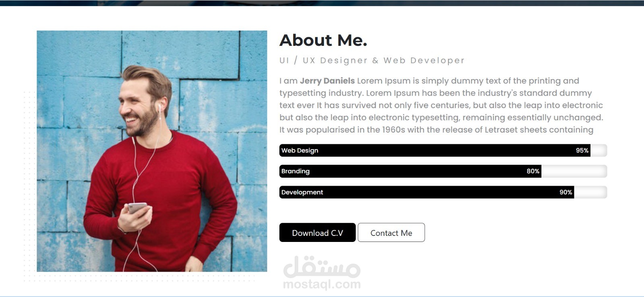Click the Development label text

(302, 192)
